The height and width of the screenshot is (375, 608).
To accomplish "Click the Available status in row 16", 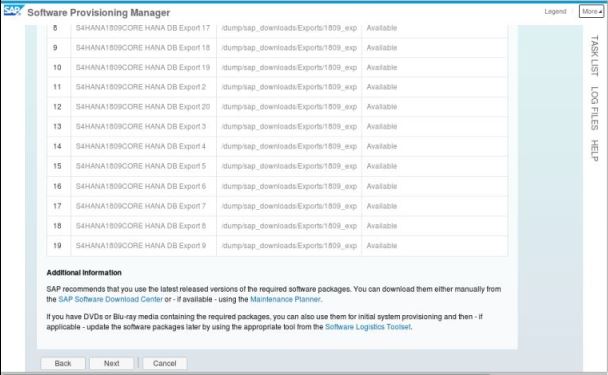I will point(382,186).
